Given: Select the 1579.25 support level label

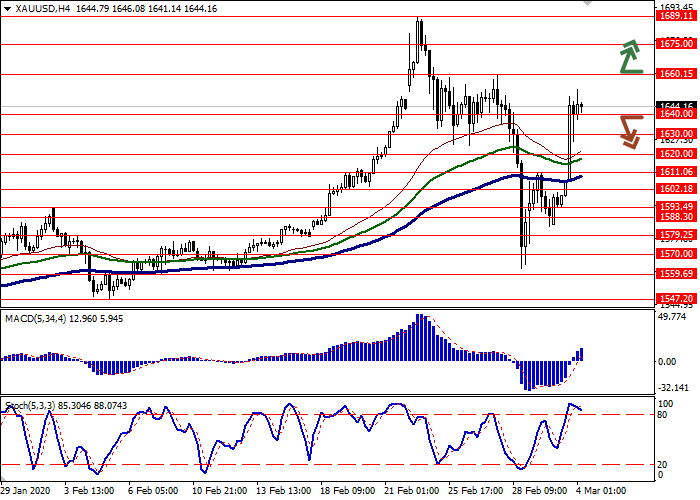Looking at the screenshot, I should [x=674, y=235].
